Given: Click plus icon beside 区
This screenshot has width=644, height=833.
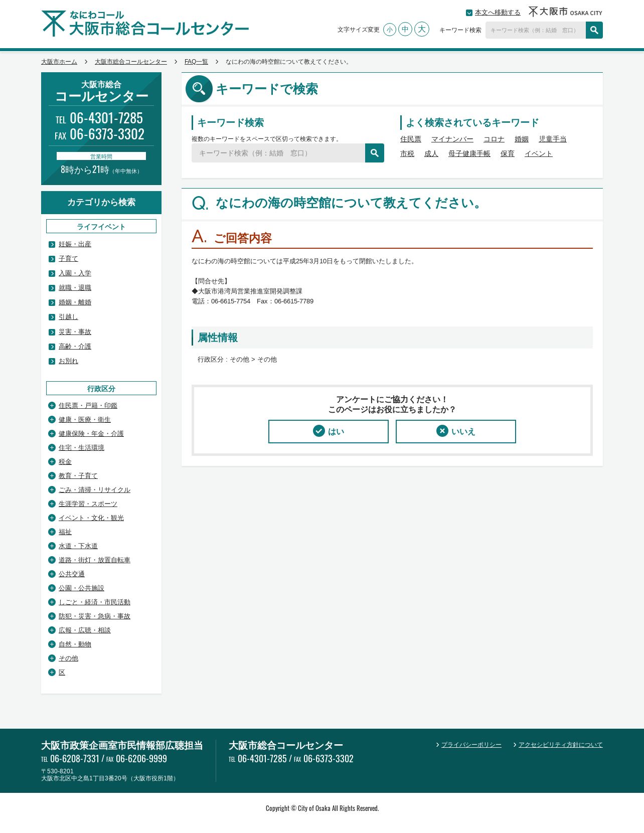Looking at the screenshot, I should 52,672.
